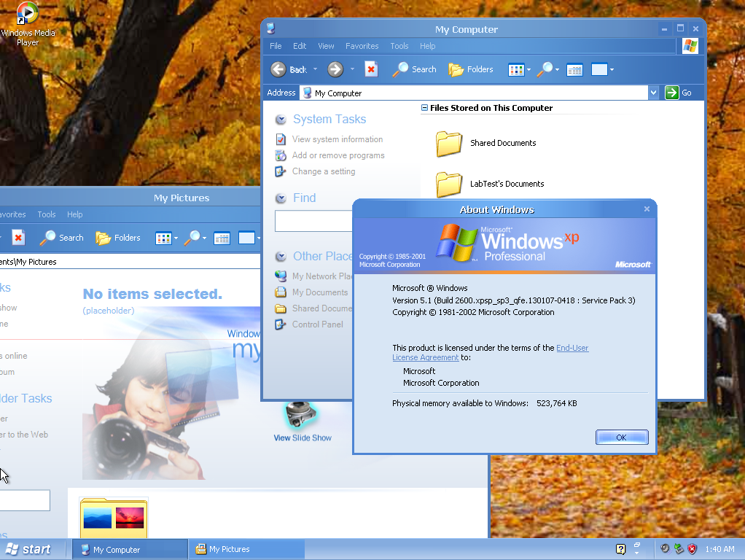Expand the My Computer Address bar dropdown
The image size is (745, 560).
point(654,93)
